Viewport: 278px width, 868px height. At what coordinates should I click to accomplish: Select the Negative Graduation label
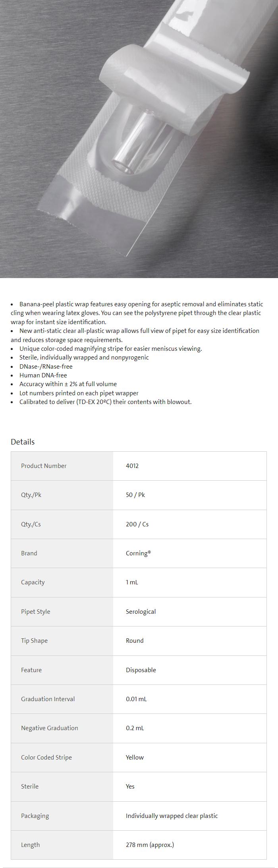point(50,728)
